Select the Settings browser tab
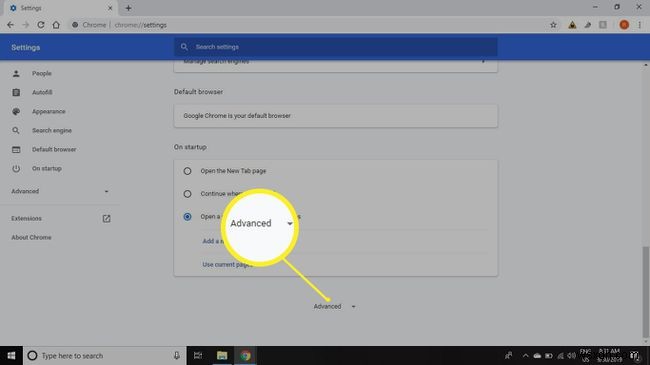The width and height of the screenshot is (650, 365). tap(61, 8)
